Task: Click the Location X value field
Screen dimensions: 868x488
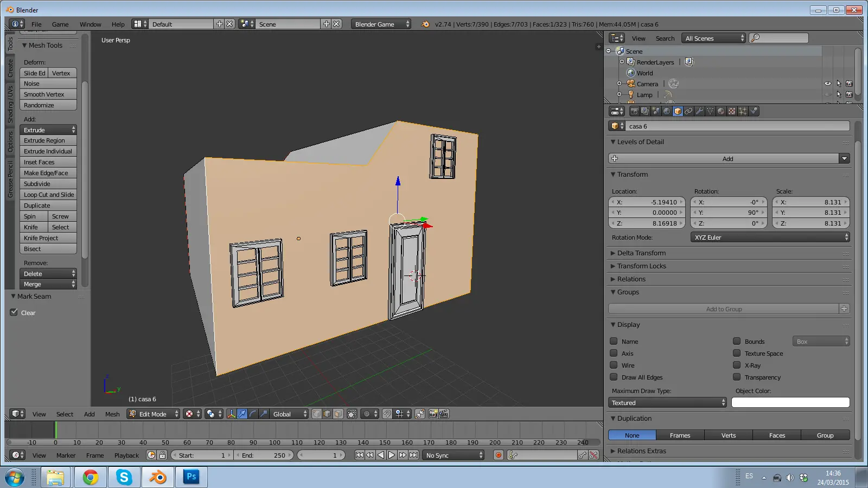Action: (647, 202)
